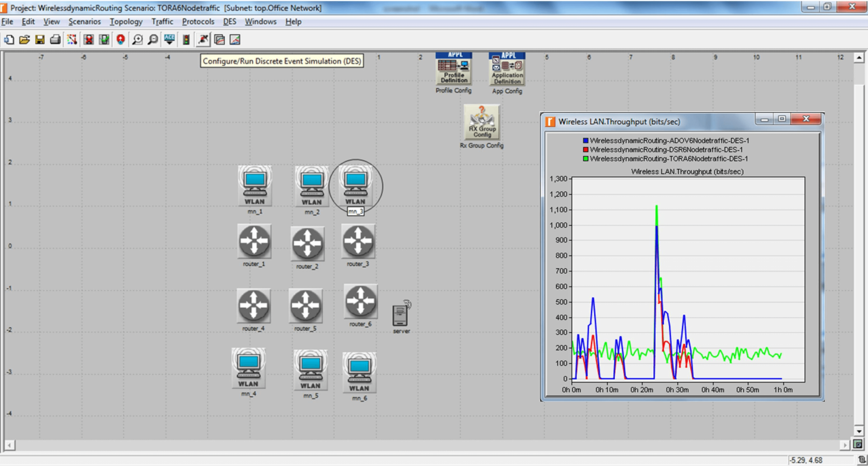Click the Configure/Run Discrete Event Simulation toolbar icon

coord(203,40)
